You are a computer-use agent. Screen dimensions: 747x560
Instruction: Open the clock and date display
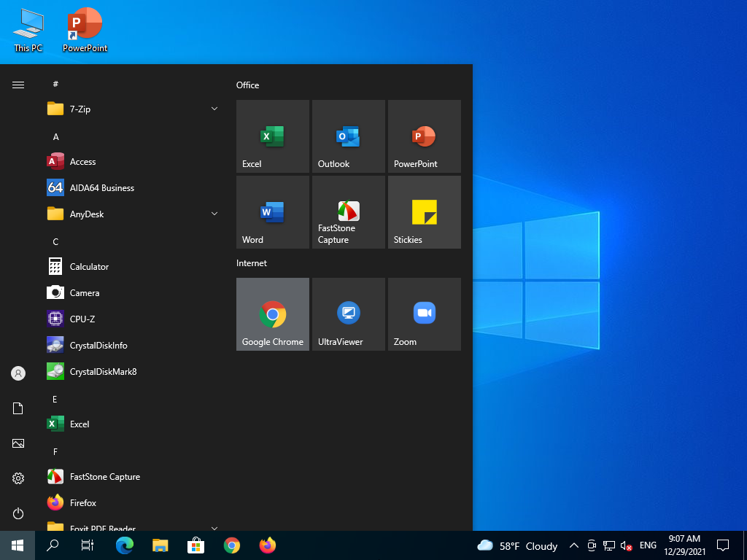(684, 545)
